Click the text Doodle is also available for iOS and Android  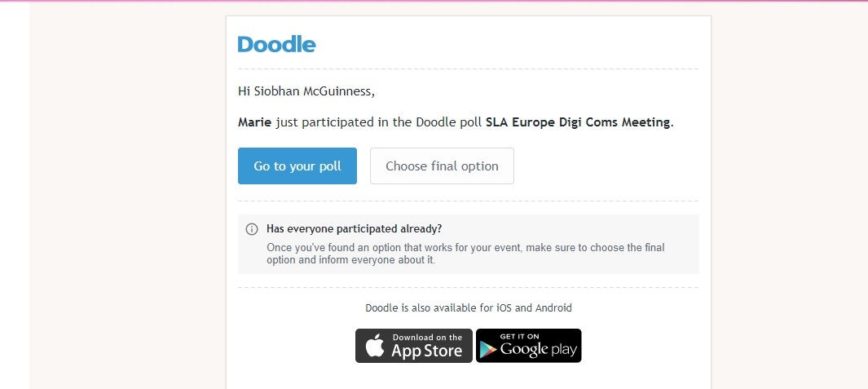click(469, 308)
